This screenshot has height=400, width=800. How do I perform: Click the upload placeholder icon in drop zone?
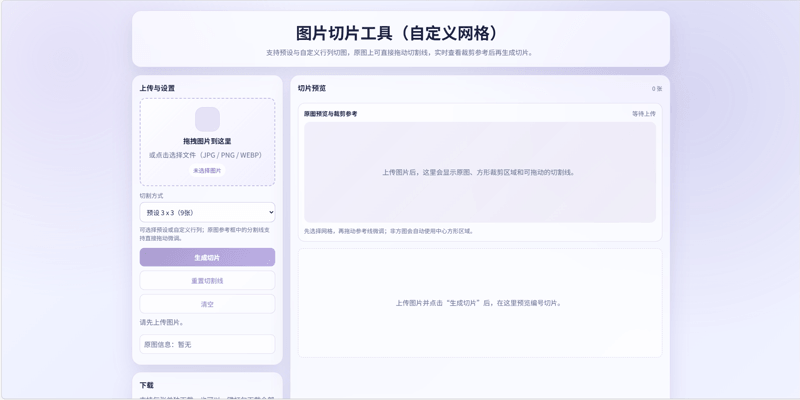pos(207,119)
